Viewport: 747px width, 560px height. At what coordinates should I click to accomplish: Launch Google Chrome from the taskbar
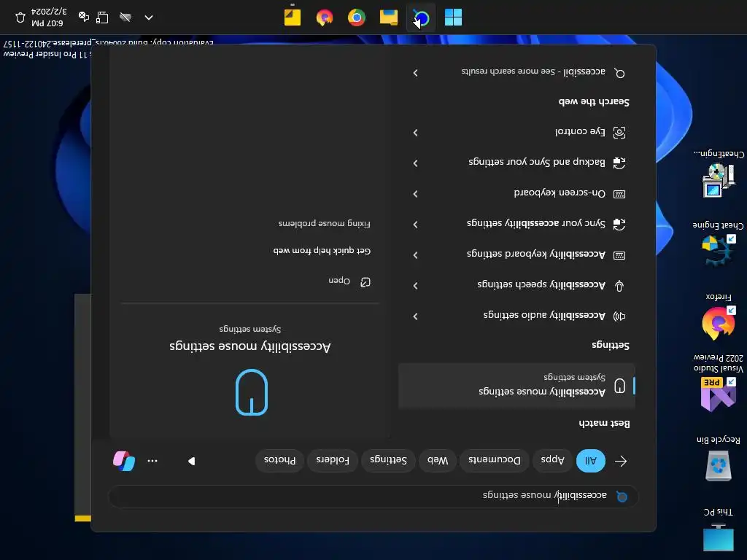pyautogui.click(x=356, y=17)
